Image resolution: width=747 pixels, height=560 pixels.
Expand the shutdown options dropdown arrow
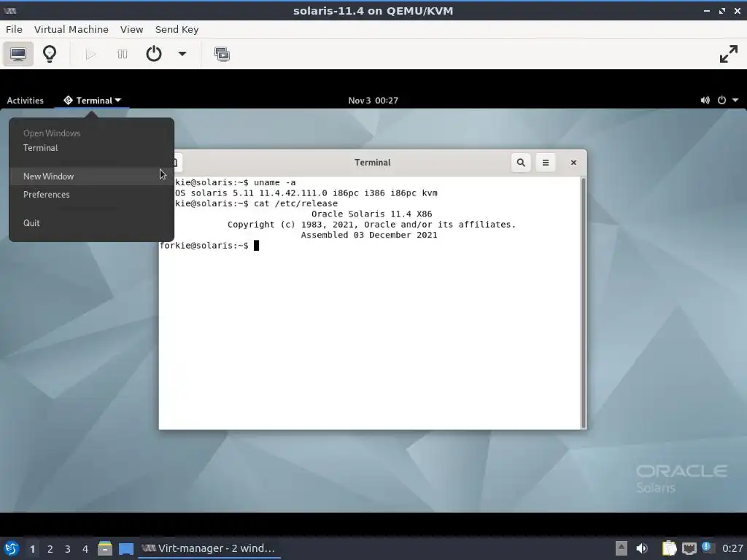click(182, 54)
